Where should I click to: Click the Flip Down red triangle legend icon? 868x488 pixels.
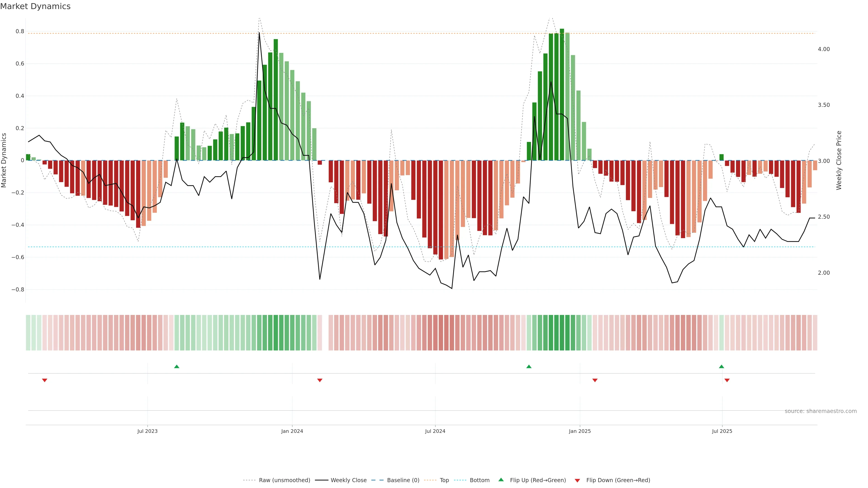pos(577,480)
